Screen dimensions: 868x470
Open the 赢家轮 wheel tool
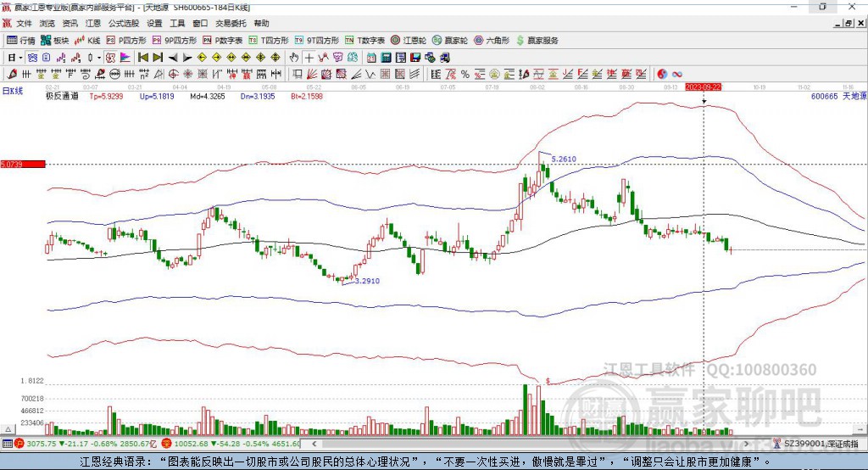click(450, 41)
